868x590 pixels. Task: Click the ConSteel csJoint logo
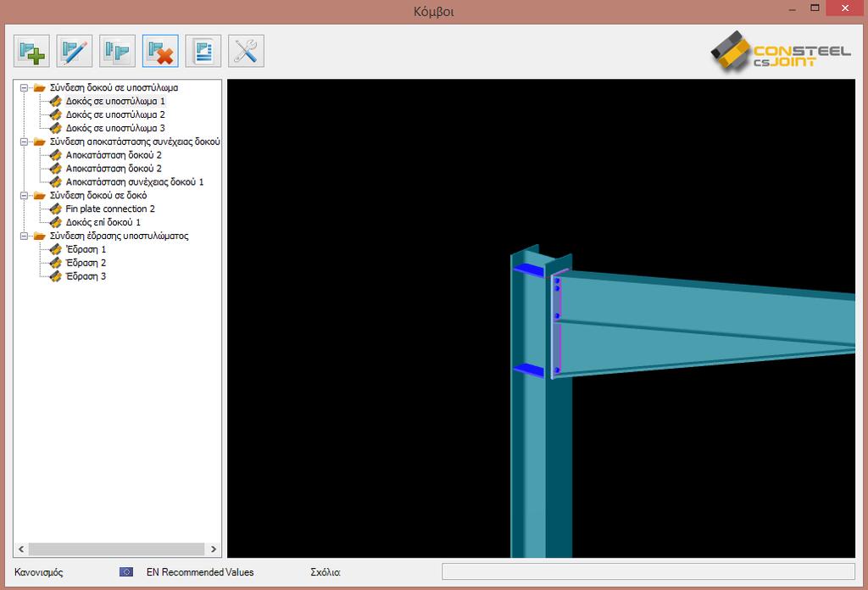point(781,52)
